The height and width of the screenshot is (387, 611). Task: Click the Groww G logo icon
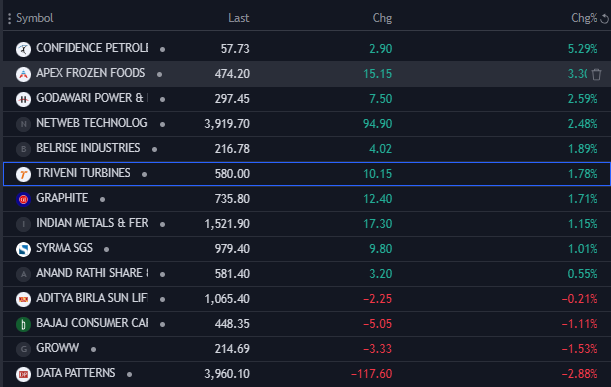[x=23, y=349]
